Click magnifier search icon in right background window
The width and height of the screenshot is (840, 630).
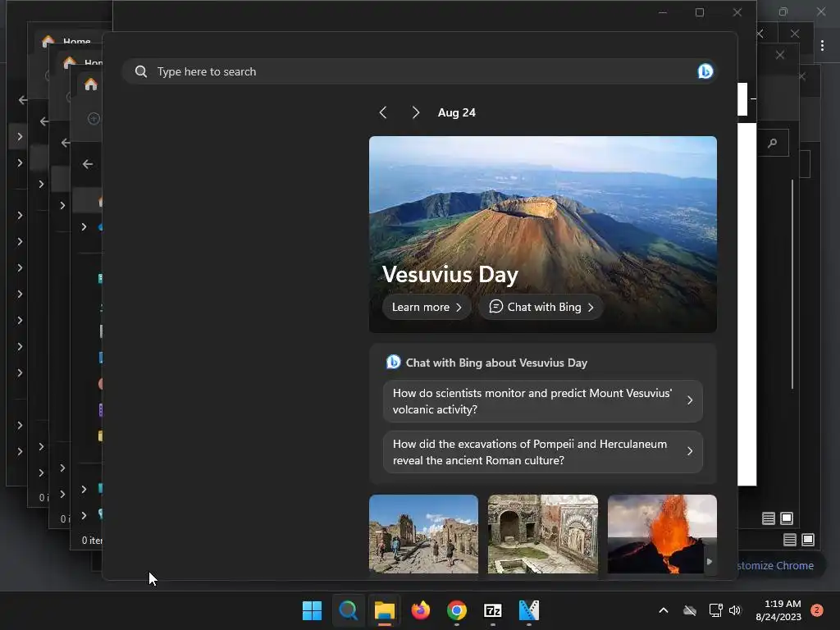[772, 143]
